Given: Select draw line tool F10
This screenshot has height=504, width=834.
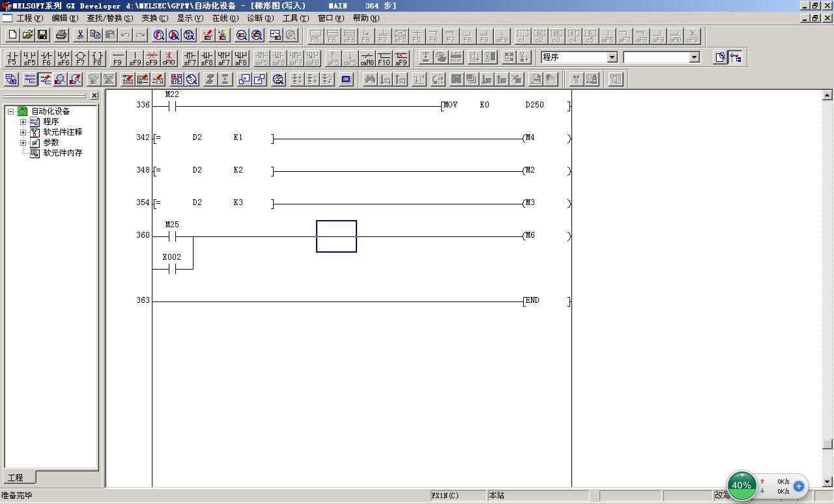Looking at the screenshot, I should [x=384, y=58].
